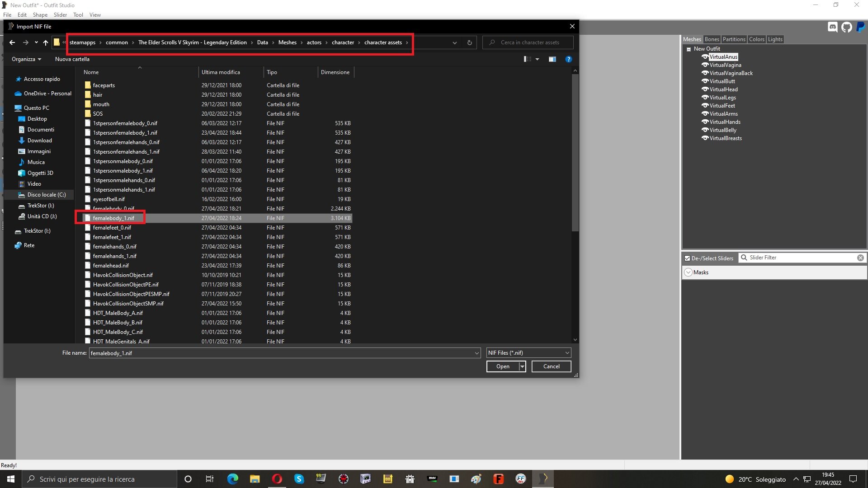Launch Microsoft Edge from taskbar
Screen dimensions: 868x488
232,479
